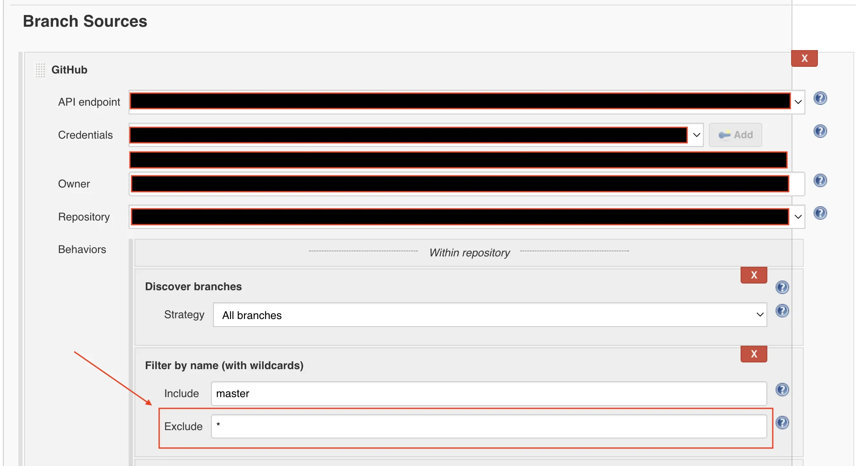Open help for Discover branches section

[x=782, y=287]
